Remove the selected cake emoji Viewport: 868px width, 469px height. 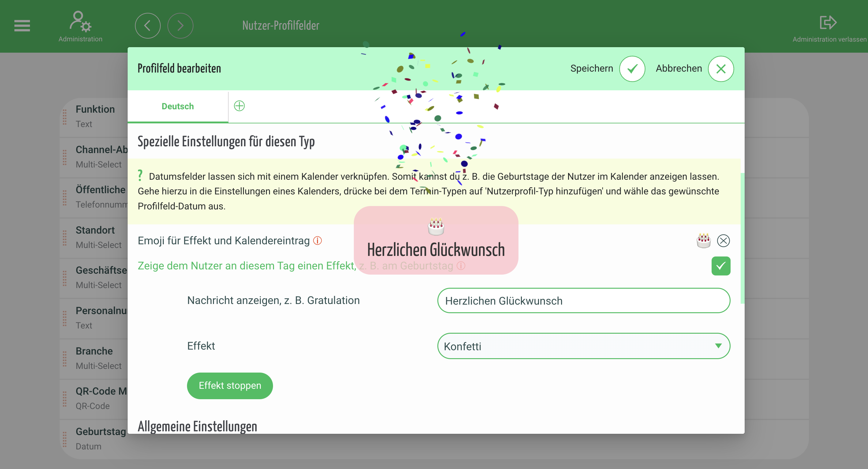click(723, 241)
